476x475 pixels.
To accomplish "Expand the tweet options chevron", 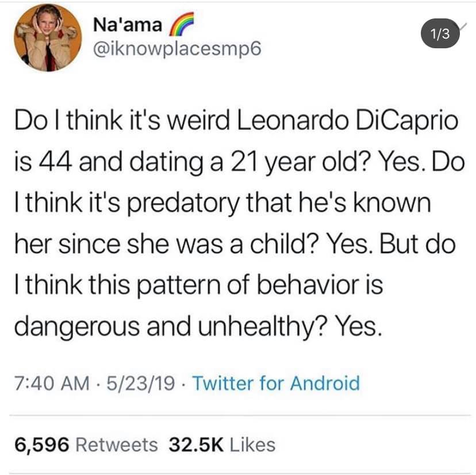I will pos(463,26).
